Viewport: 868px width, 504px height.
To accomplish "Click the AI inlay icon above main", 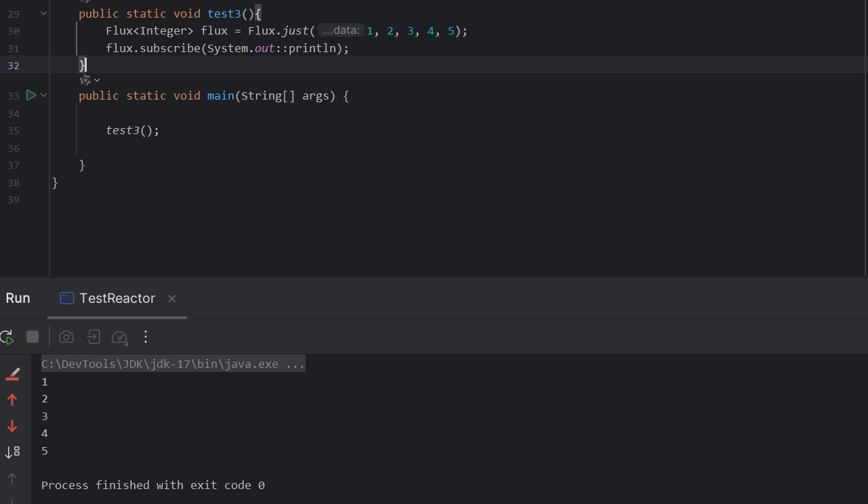I will tap(85, 80).
